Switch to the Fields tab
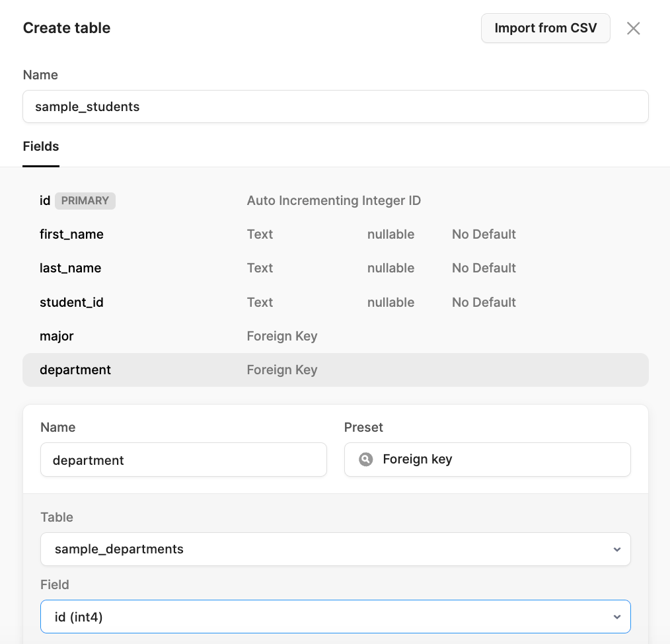This screenshot has height=644, width=670. point(41,146)
